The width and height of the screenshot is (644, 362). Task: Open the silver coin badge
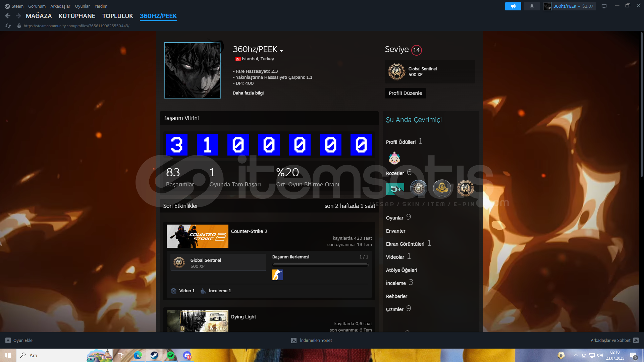point(418,188)
